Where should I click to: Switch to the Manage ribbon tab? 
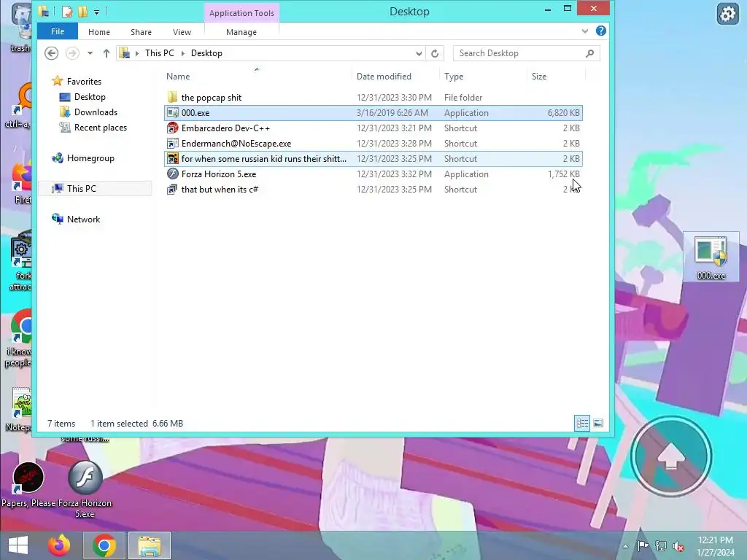(x=241, y=32)
